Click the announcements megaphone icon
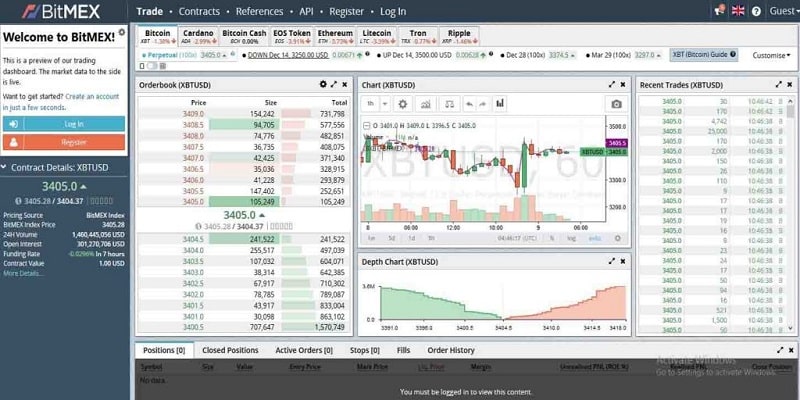The width and height of the screenshot is (800, 400). (x=720, y=11)
